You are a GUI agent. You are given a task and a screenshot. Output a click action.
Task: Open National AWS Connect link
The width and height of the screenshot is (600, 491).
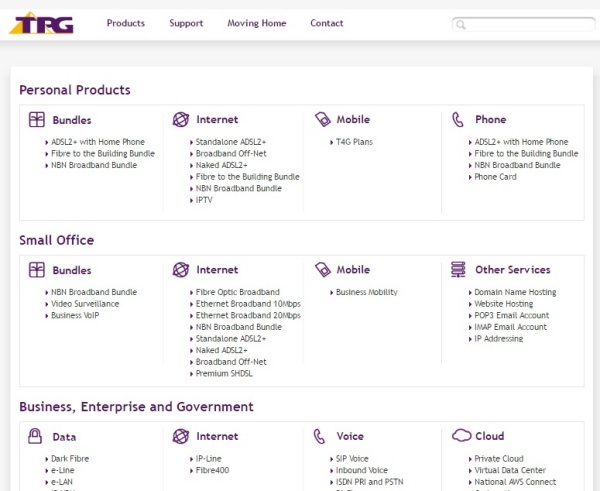(515, 482)
